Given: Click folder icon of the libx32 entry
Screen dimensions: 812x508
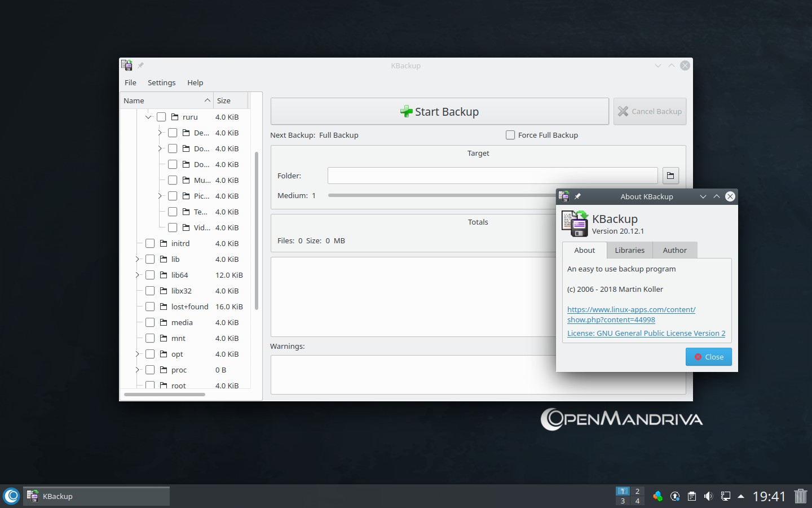Looking at the screenshot, I should (164, 291).
